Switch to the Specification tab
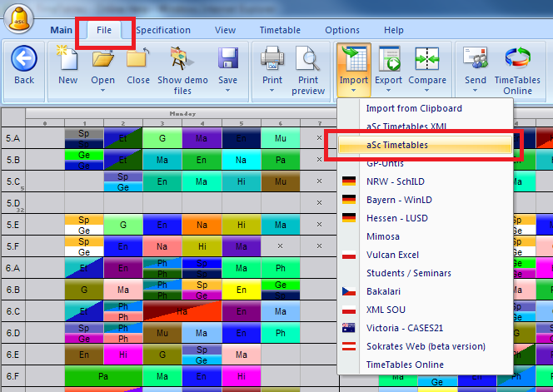 tap(163, 30)
